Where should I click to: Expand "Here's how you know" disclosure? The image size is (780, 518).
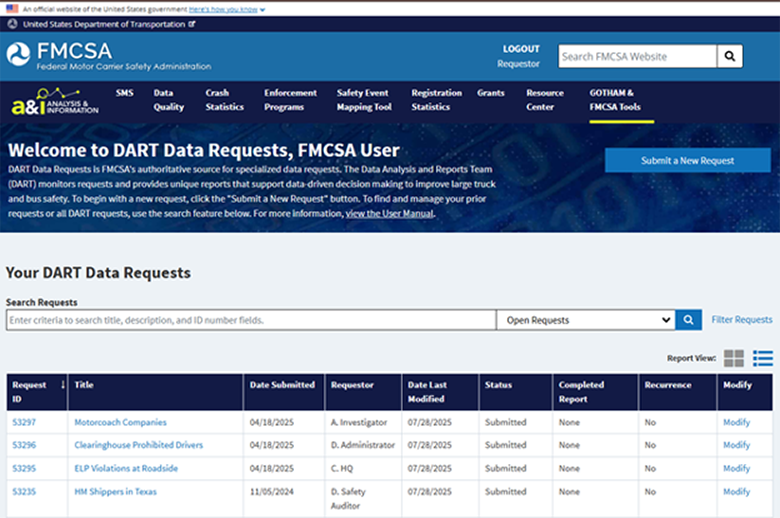coord(227,9)
